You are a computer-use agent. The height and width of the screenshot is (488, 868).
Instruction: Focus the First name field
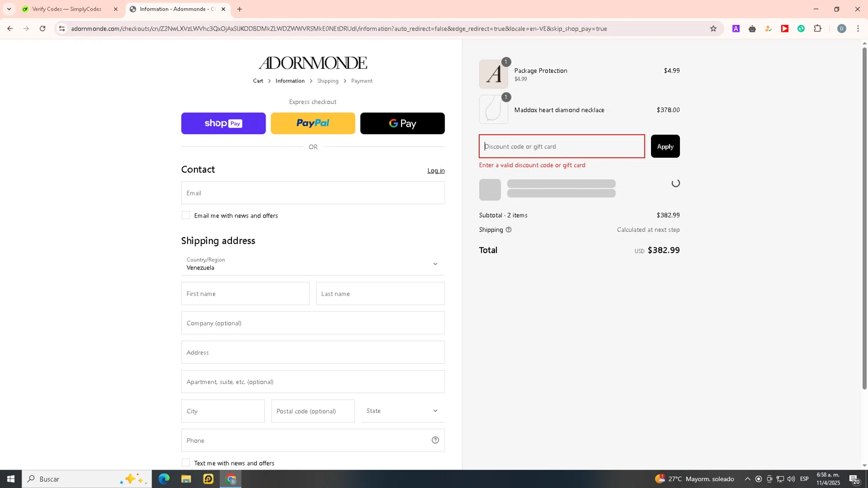(x=245, y=294)
